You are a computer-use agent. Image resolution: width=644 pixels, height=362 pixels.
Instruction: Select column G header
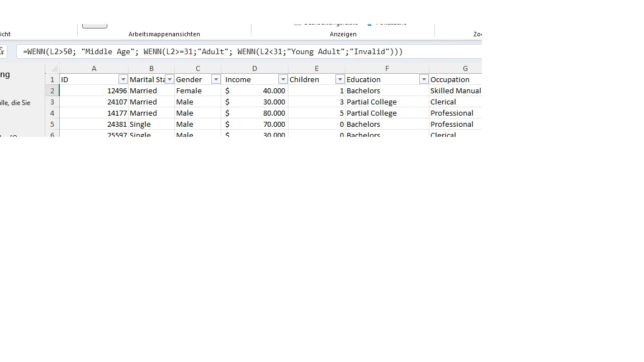(x=465, y=68)
